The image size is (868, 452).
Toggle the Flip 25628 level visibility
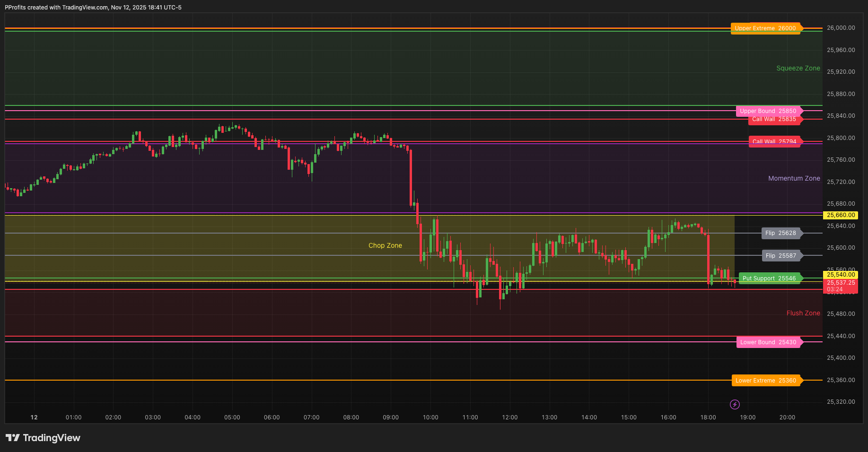point(781,233)
